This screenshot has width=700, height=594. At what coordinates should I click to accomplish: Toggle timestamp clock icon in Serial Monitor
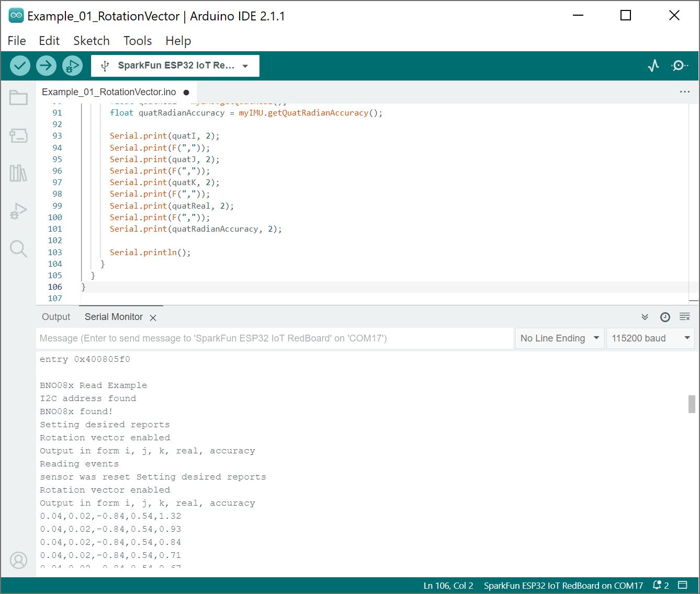click(x=665, y=317)
